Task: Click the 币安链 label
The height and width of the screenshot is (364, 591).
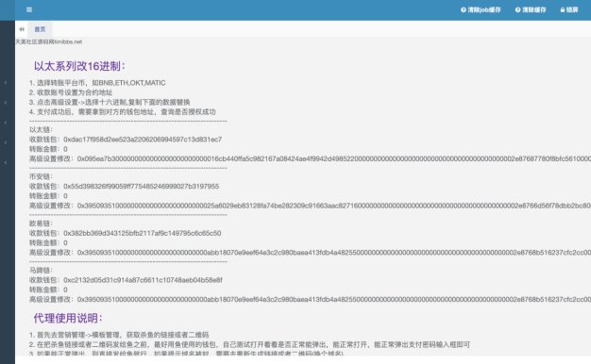Action: click(41, 176)
